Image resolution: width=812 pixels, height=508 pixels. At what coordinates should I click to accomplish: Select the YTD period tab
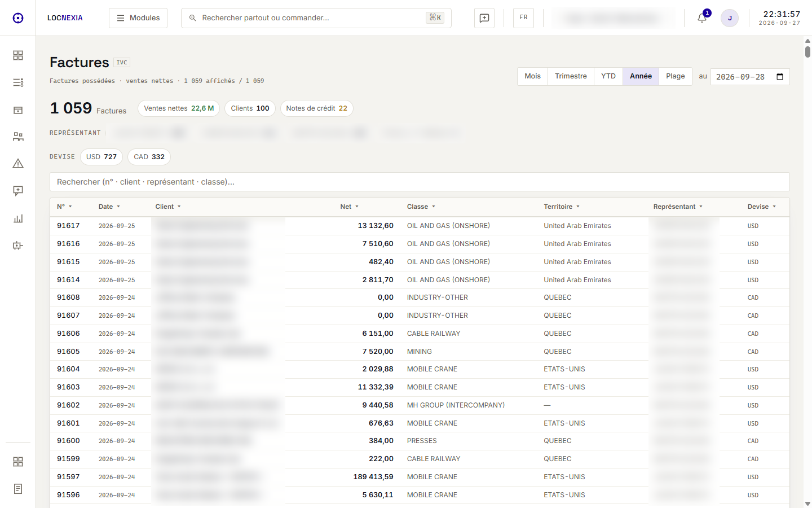click(608, 76)
